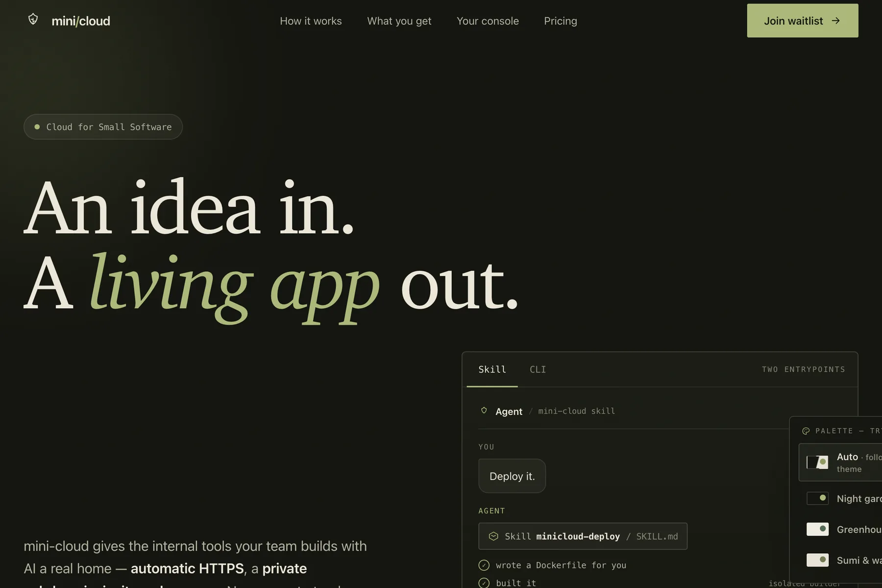The image size is (882, 588).
Task: Click the Skill minicloud-deploy chip
Action: [583, 536]
